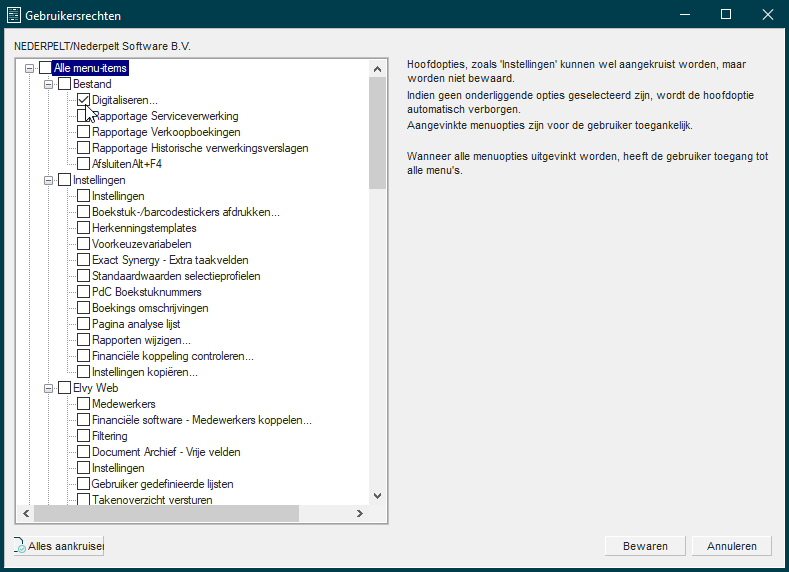
Task: Click the icon on the Alles aankruisen button
Action: point(20,545)
